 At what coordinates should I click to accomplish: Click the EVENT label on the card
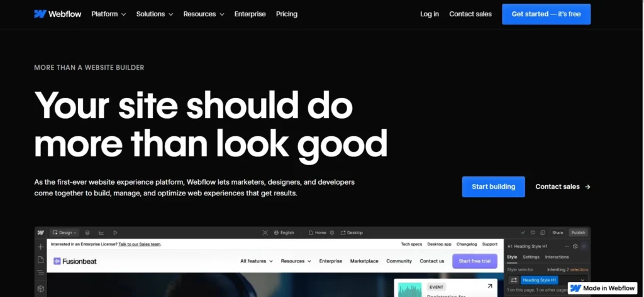coord(436,287)
